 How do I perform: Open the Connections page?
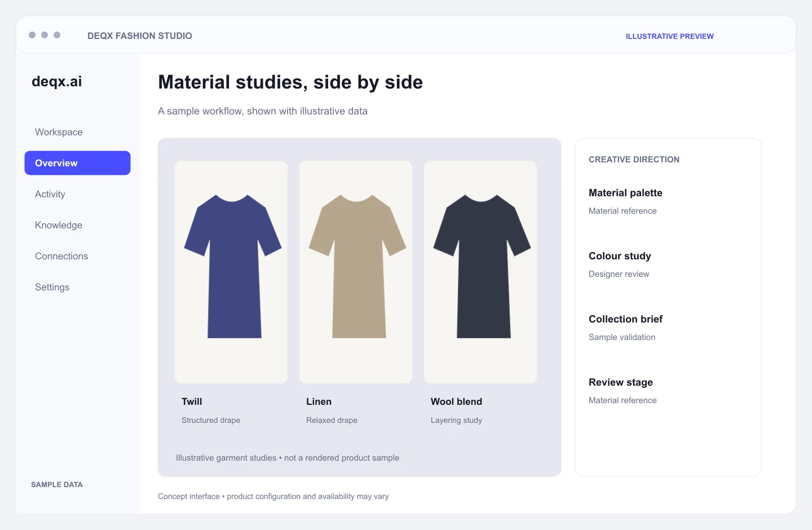(x=61, y=256)
